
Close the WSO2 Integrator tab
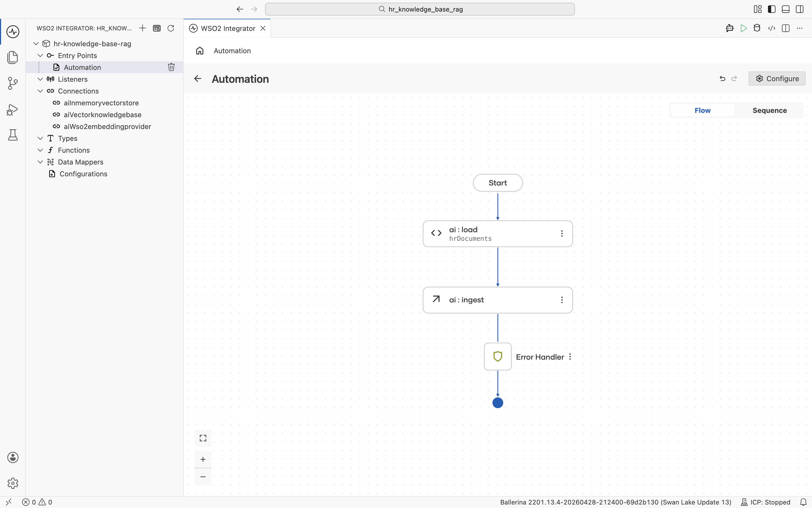point(263,28)
